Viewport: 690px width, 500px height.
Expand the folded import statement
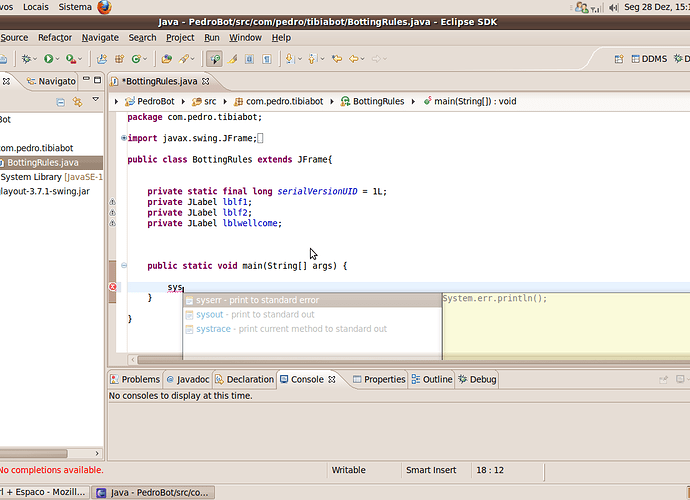coord(124,138)
